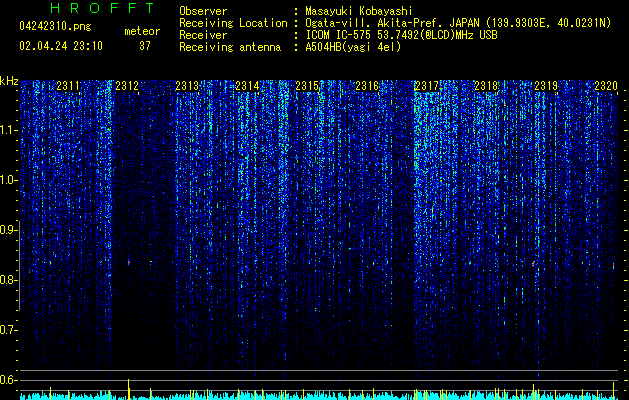Image resolution: width=629 pixels, height=400 pixels.
Task: Click the 2311 time marker
Action: 68,86
